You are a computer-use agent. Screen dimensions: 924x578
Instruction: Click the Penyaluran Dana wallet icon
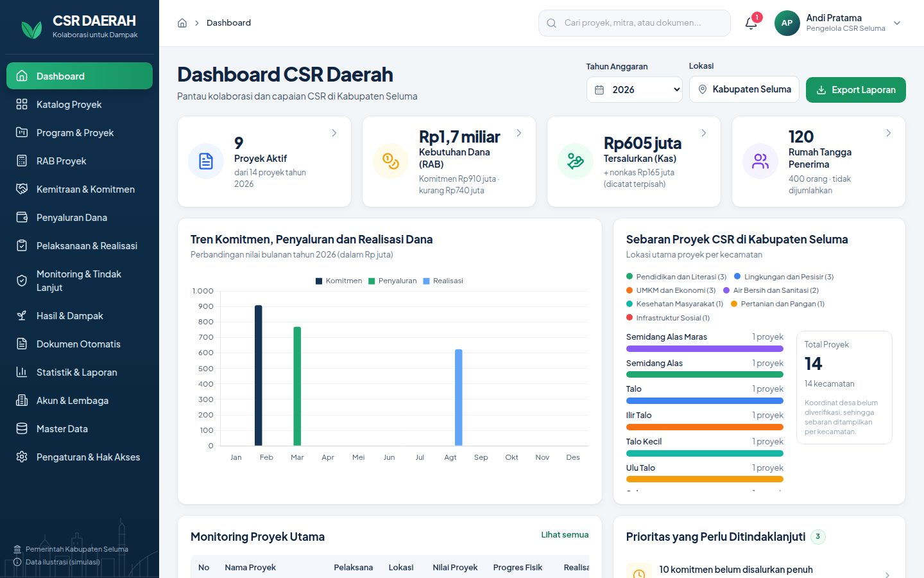[22, 217]
